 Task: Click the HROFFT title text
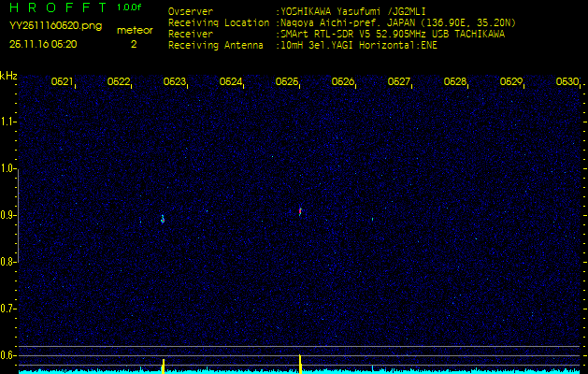tap(56, 7)
